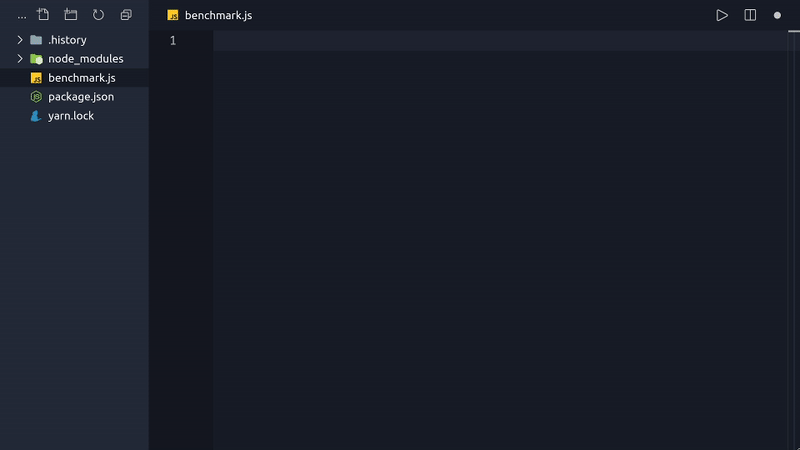Split the editor with the layout icon
800x450 pixels.
pos(750,15)
